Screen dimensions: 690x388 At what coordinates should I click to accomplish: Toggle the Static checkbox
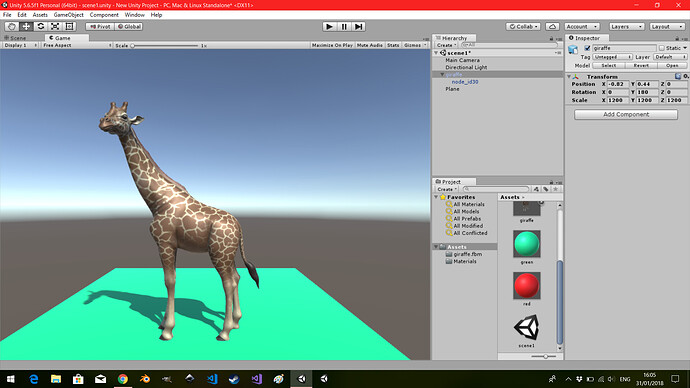pos(661,48)
